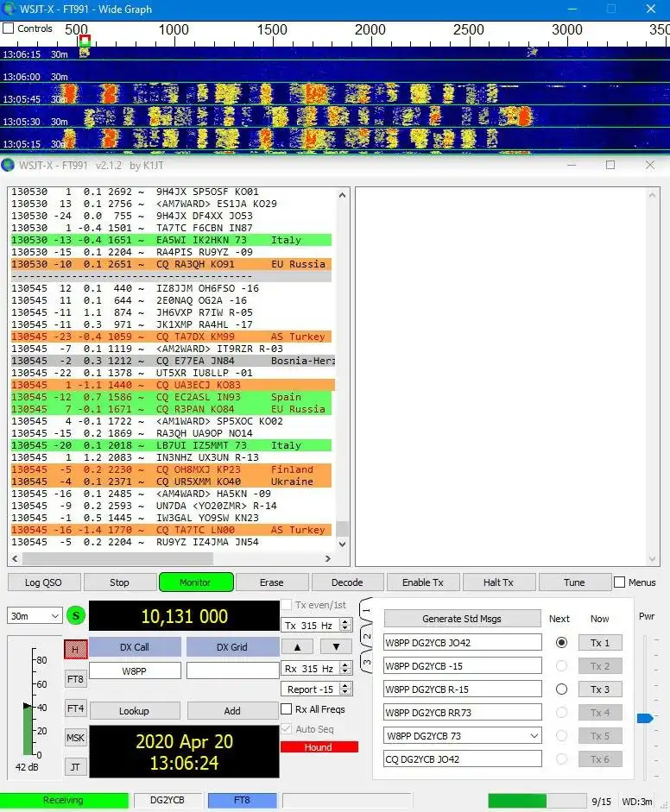This screenshot has height=812, width=670.
Task: Click red-green frequency marker on Wide Graph scale
Action: coord(85,40)
